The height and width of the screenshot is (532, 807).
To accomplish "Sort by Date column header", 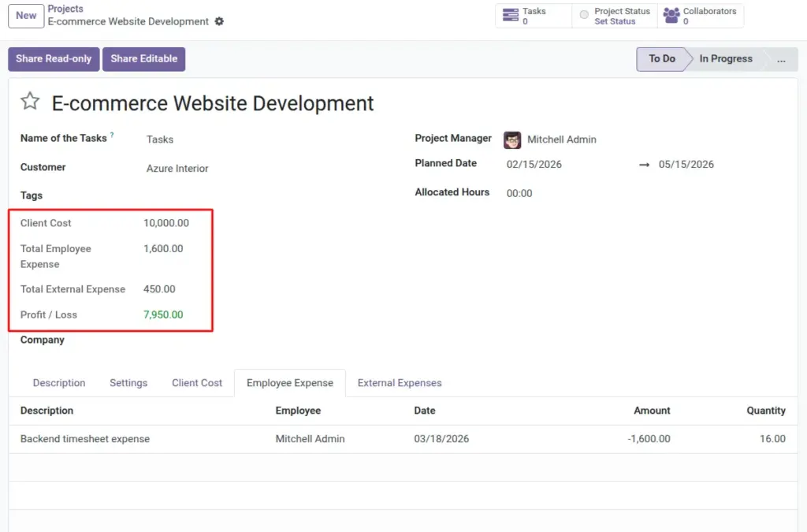I will 425,411.
